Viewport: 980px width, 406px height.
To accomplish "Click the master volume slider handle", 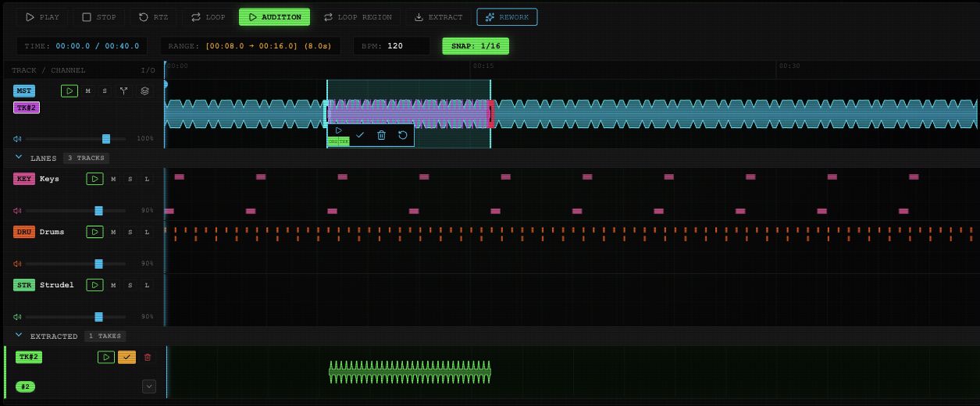I will (106, 139).
